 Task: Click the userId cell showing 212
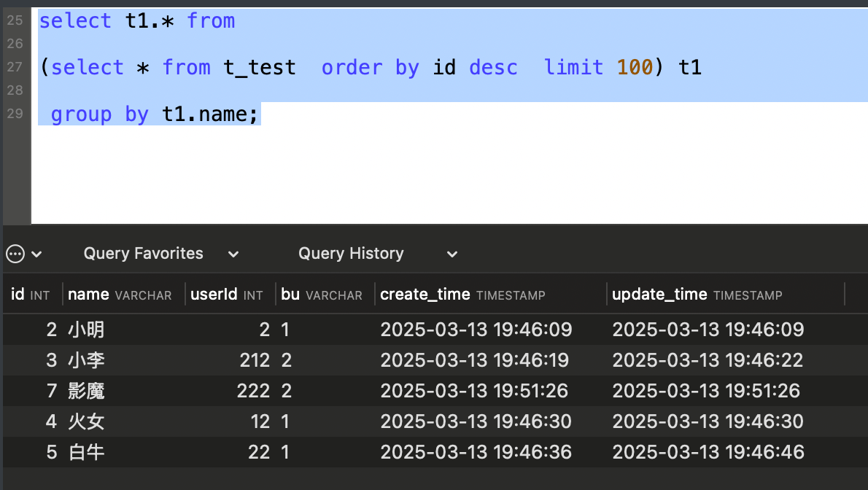255,360
